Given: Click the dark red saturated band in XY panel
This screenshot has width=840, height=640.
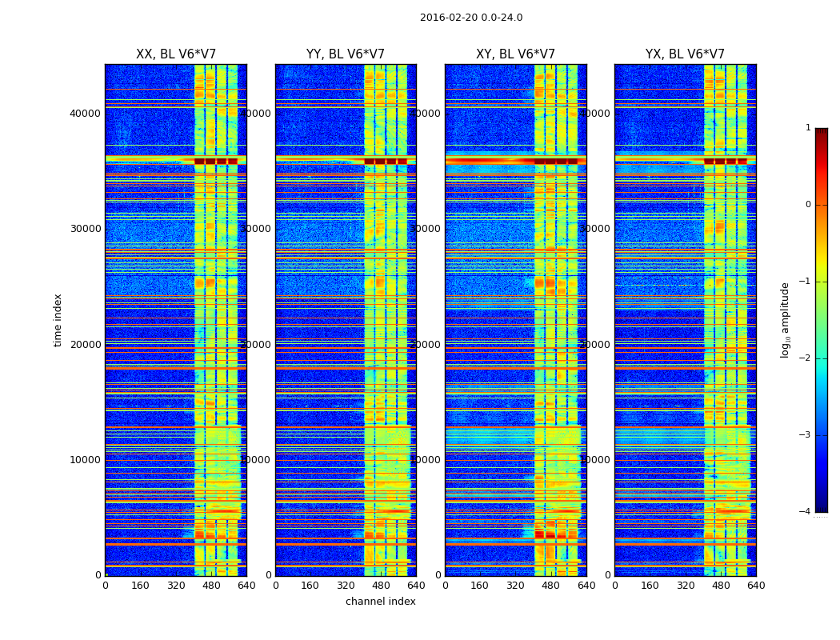Looking at the screenshot, I should point(515,161).
